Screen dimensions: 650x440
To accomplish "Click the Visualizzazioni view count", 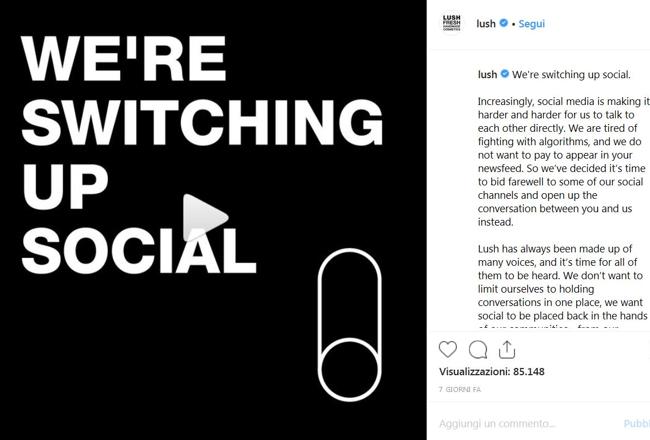I will click(x=491, y=371).
